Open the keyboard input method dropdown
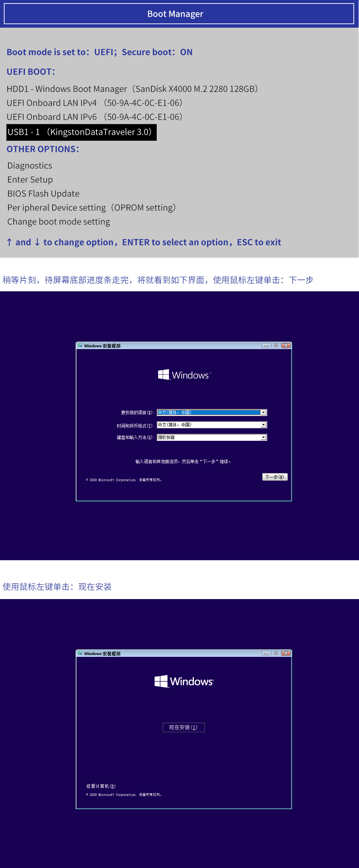This screenshot has height=868, width=359. coord(212,437)
